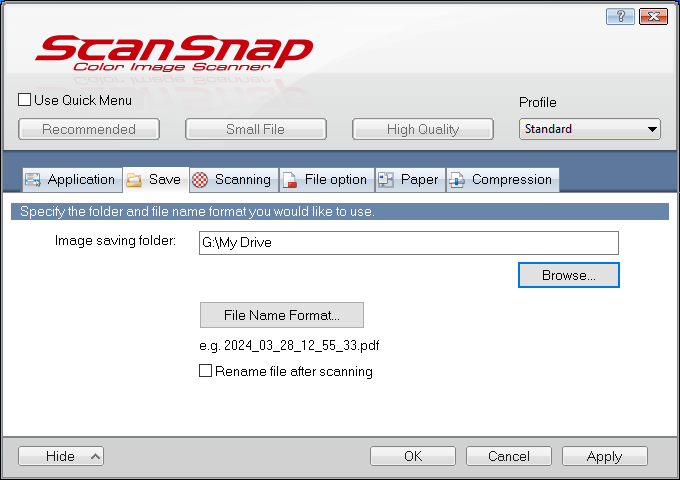Apply the current settings

pyautogui.click(x=605, y=456)
